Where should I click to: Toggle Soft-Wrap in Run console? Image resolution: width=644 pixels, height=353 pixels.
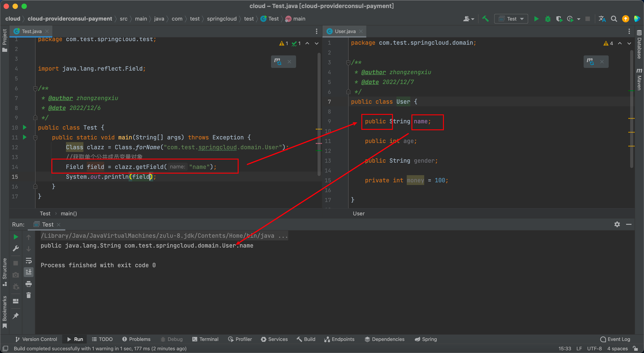[28, 261]
